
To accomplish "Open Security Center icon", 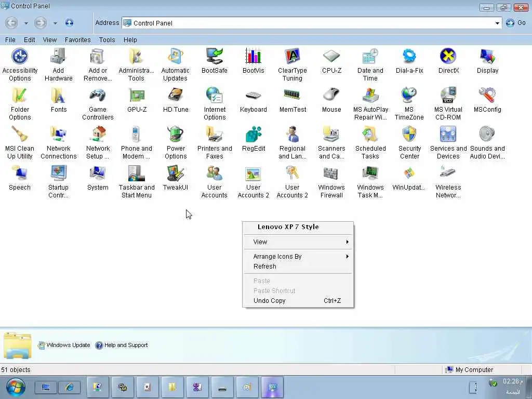I will 409,135.
